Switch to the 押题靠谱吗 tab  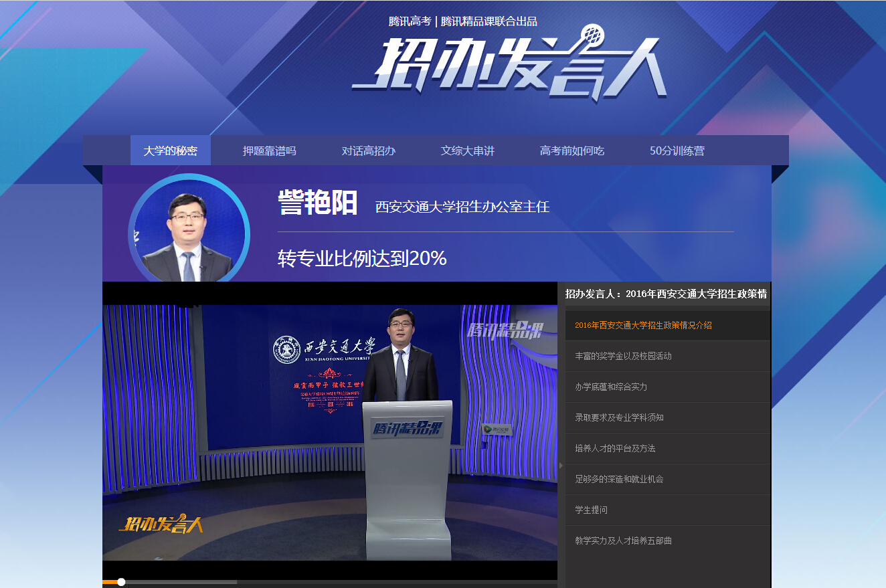(269, 151)
